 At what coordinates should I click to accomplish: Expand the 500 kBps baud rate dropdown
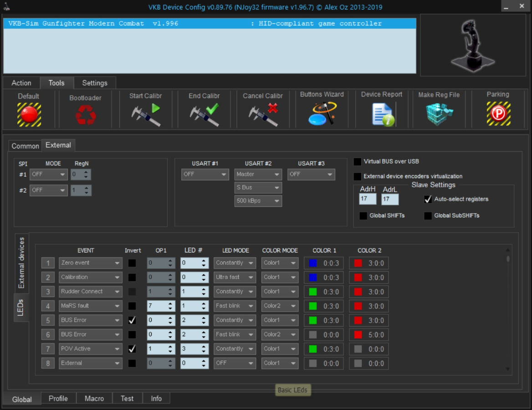pyautogui.click(x=258, y=201)
